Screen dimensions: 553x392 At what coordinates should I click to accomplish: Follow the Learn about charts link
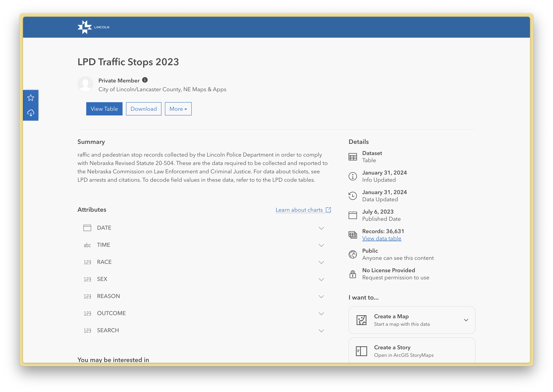[x=299, y=210]
